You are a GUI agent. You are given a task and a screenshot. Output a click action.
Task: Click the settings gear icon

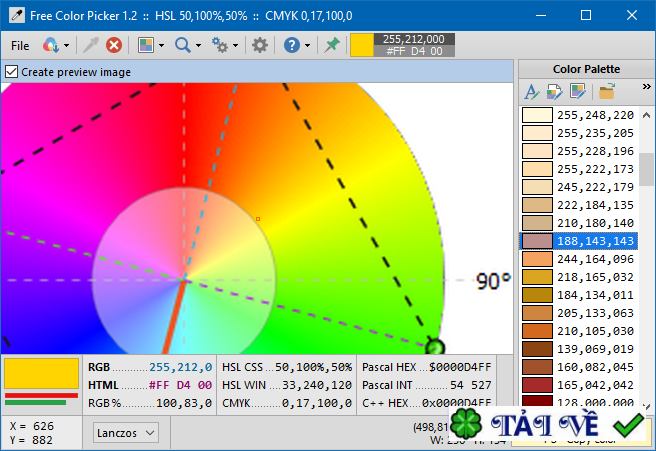(x=259, y=45)
